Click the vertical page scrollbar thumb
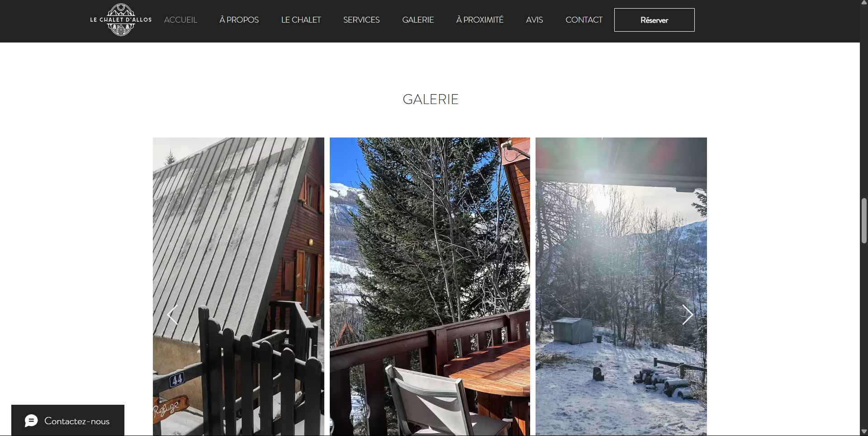The height and width of the screenshot is (436, 868). [x=864, y=221]
